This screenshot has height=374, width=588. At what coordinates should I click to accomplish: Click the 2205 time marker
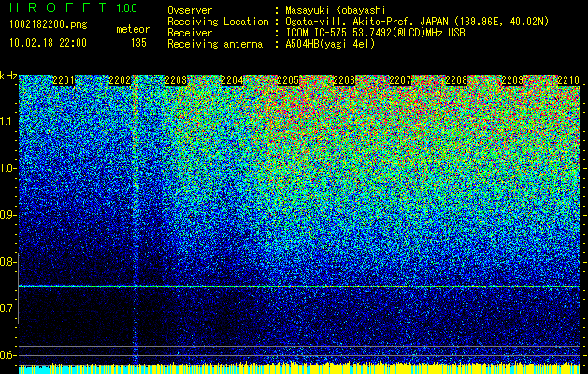[x=288, y=80]
